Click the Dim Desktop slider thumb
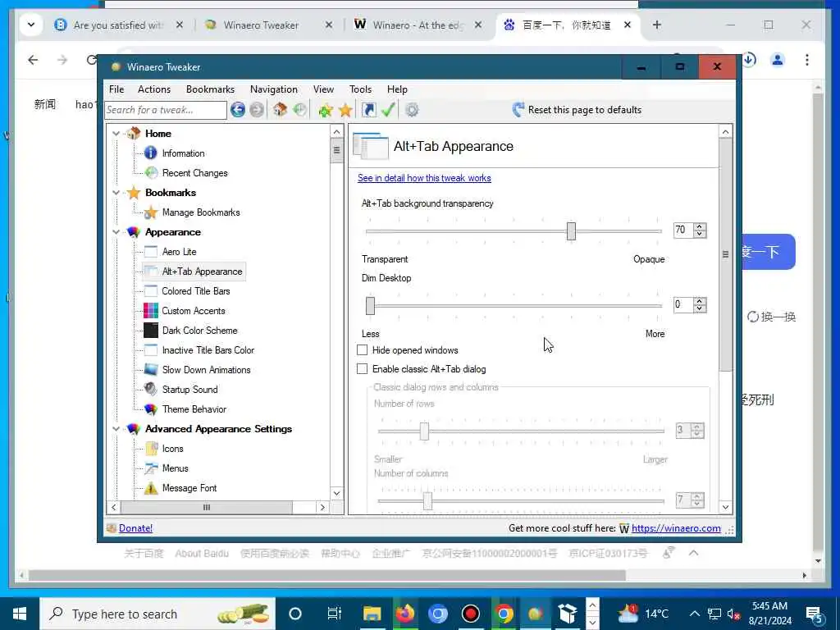The width and height of the screenshot is (840, 630). [x=370, y=306]
